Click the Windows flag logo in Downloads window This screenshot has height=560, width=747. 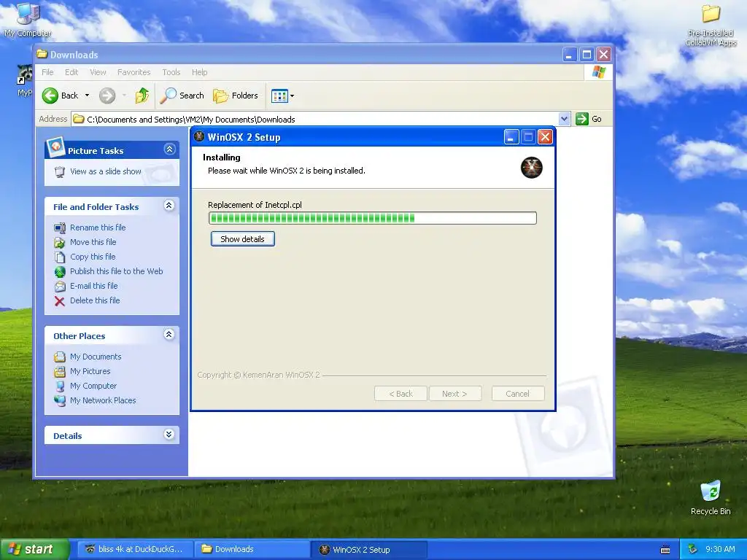point(599,72)
